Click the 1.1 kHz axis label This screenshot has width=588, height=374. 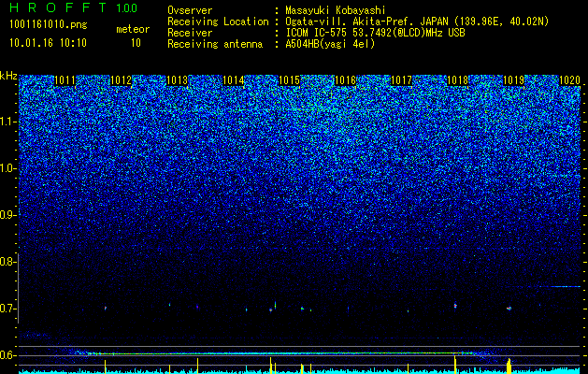(x=8, y=122)
